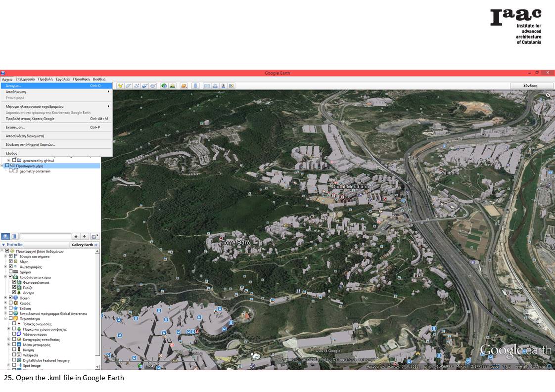The image size is (555, 392).
Task: Open the Εργαλεία menu in menu bar
Action: coord(62,79)
